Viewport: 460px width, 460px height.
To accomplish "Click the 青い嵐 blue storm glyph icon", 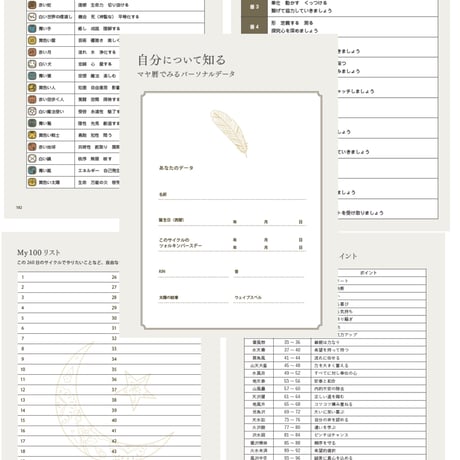I will click(x=32, y=170).
